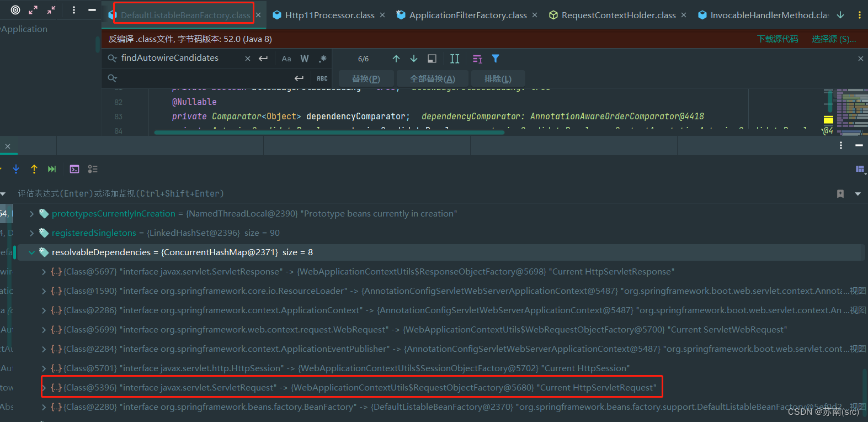Expand the ServletResponse map entry
Viewport: 868px width, 422px height.
tap(44, 272)
